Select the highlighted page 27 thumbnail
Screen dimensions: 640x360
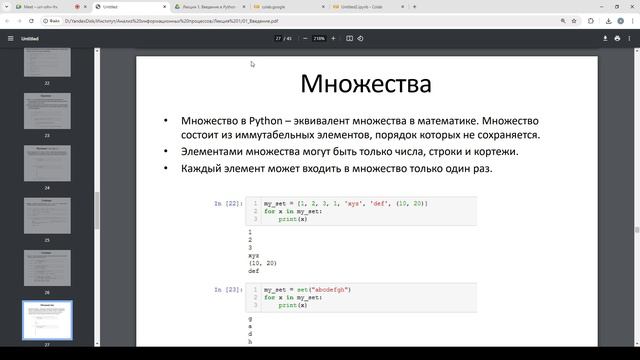[x=47, y=320]
